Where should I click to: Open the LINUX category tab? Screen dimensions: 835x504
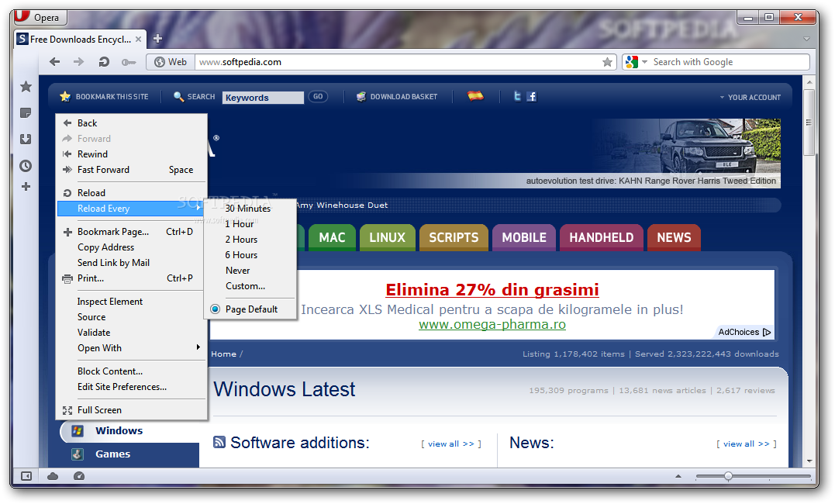387,237
